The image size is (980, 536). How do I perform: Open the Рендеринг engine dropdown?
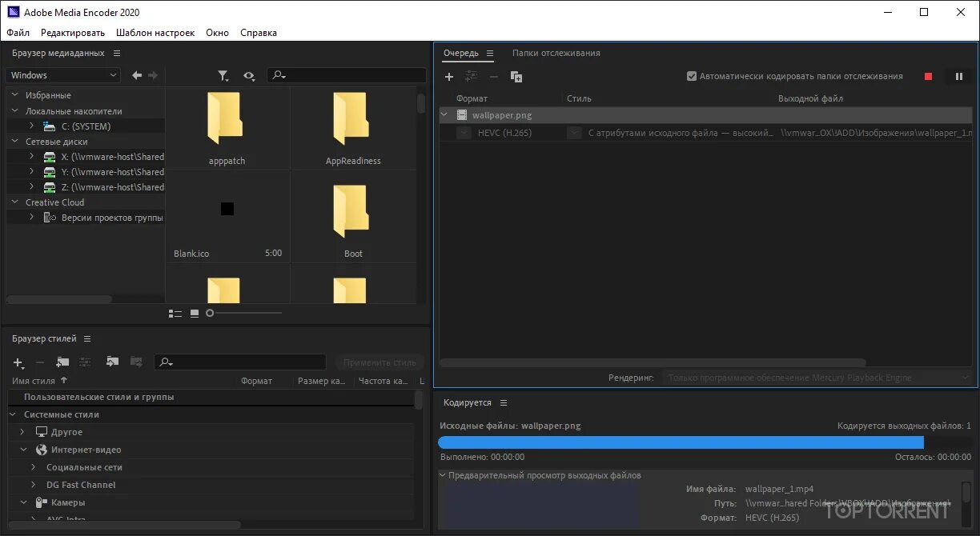click(x=817, y=378)
